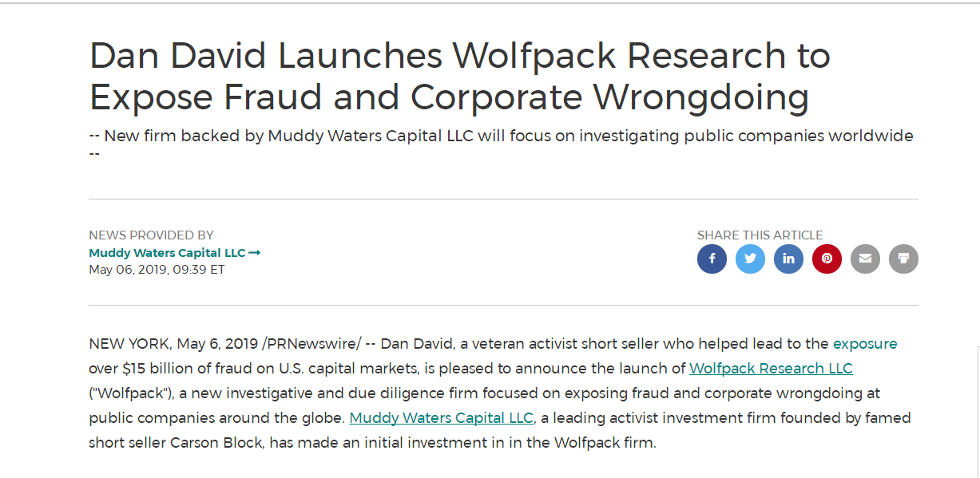Print the article using printer icon
Viewport: 980px width, 478px height.
coord(903,259)
